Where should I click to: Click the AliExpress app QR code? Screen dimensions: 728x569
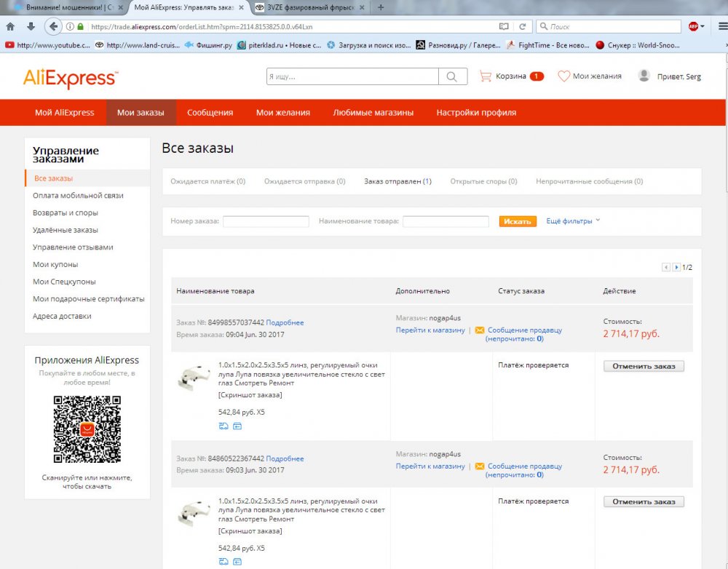[x=87, y=429]
